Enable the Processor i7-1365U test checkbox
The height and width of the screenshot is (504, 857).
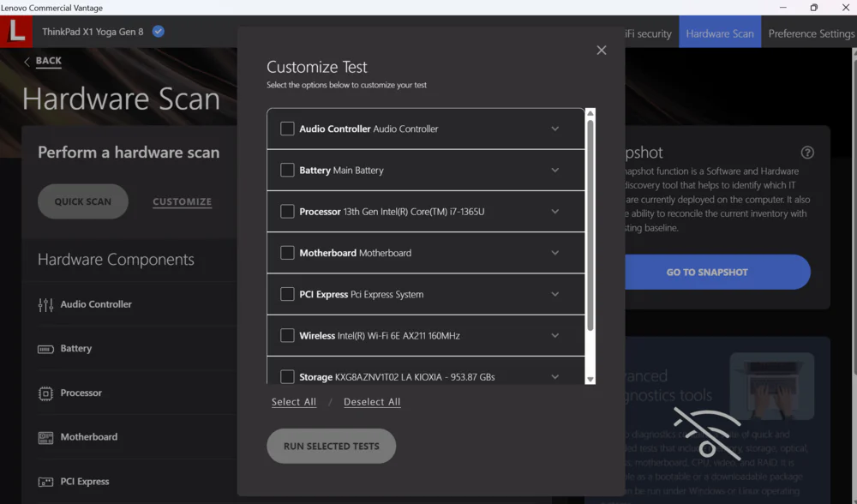click(x=287, y=211)
